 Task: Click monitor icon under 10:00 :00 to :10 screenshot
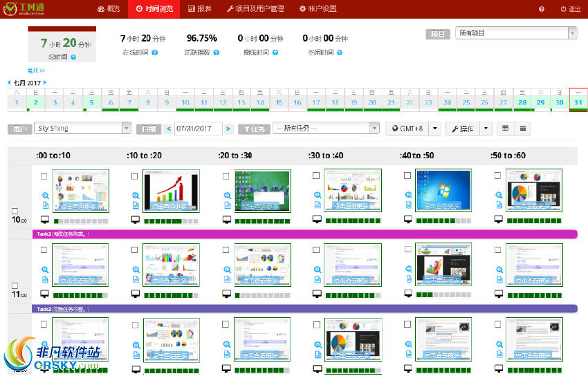pyautogui.click(x=45, y=220)
